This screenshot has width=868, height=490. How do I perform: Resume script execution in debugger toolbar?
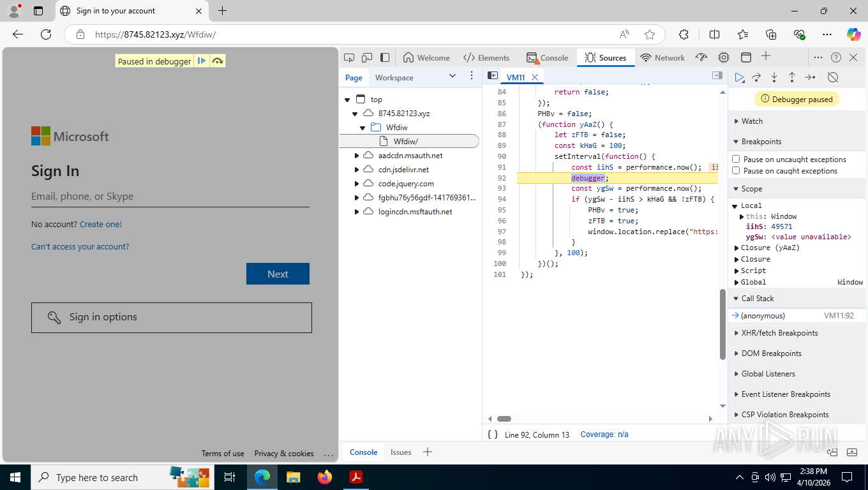pyautogui.click(x=739, y=77)
